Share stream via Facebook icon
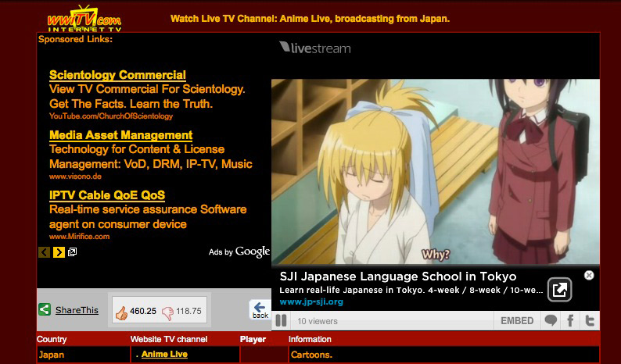Viewport: 621px width, 364px height. point(570,321)
